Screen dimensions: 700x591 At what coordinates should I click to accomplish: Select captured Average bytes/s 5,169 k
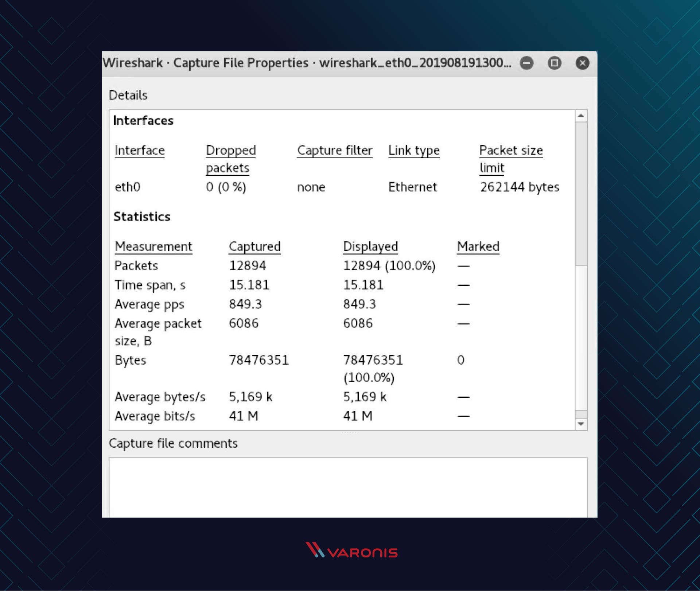[250, 397]
